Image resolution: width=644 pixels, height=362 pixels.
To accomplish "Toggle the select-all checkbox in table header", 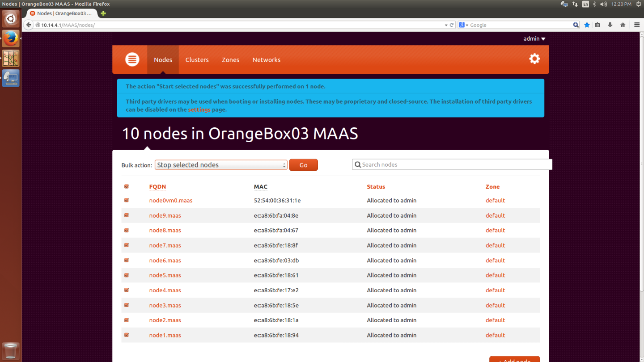I will [127, 186].
